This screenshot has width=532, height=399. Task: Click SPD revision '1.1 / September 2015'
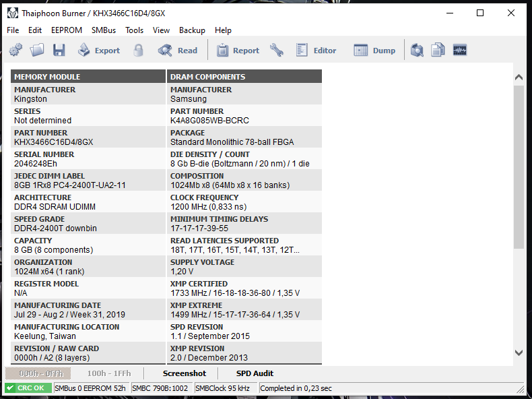tap(210, 336)
